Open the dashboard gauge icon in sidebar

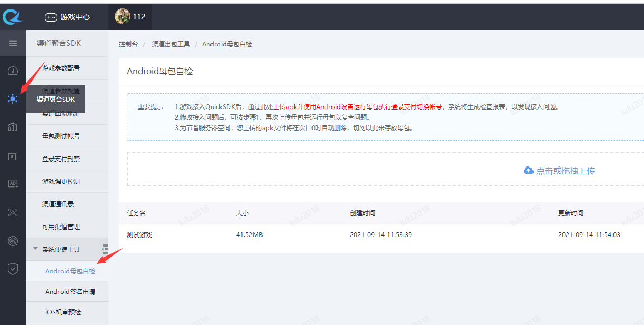pos(13,71)
